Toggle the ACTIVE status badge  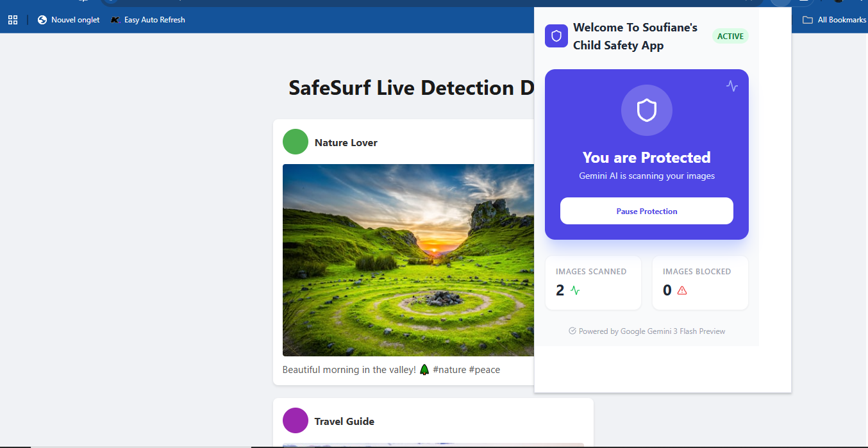730,36
